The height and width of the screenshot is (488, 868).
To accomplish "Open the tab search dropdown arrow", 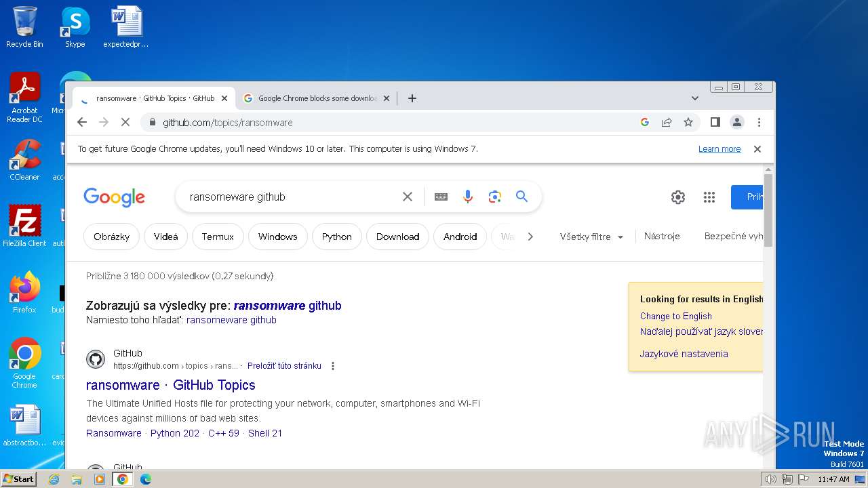I will coord(695,98).
